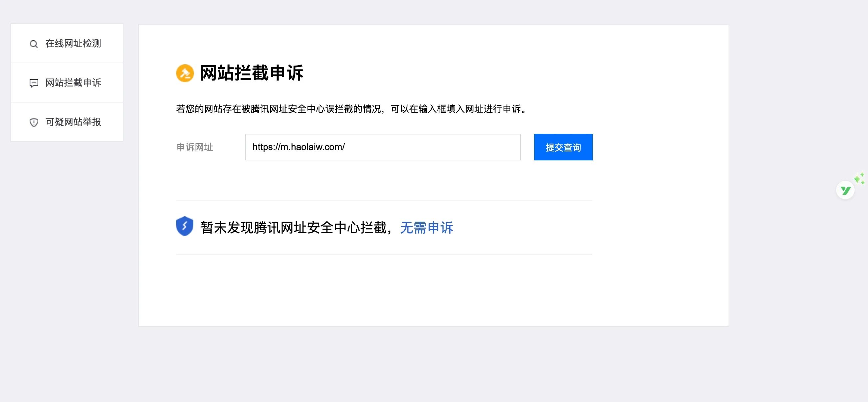
Task: Follow the 无需申诉 blue link
Action: (x=427, y=228)
